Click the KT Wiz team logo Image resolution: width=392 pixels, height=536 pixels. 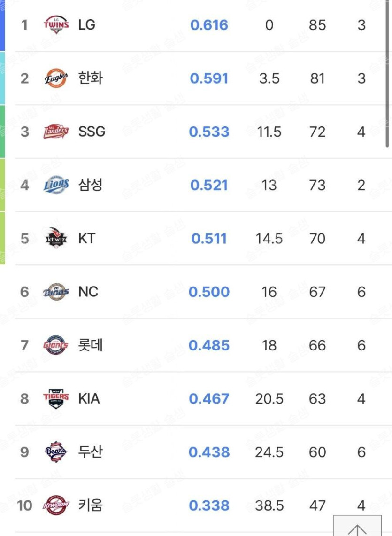56,239
